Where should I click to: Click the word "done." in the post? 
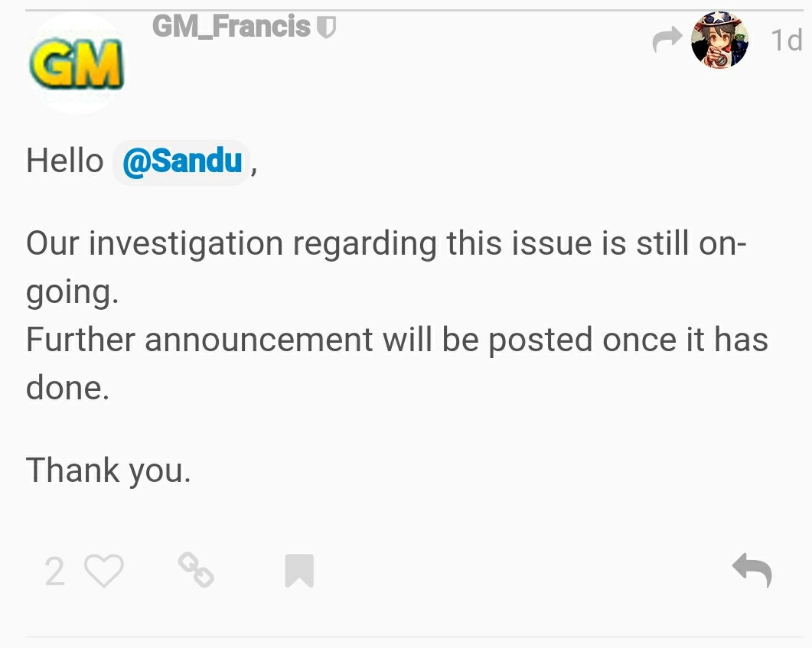67,387
